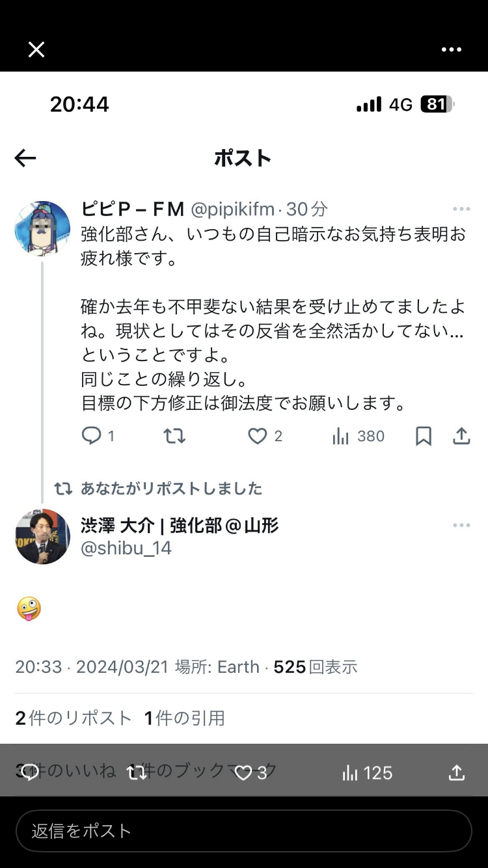The height and width of the screenshot is (868, 488).
Task: Tap the back arrow beside ポスト
Action: click(x=25, y=158)
